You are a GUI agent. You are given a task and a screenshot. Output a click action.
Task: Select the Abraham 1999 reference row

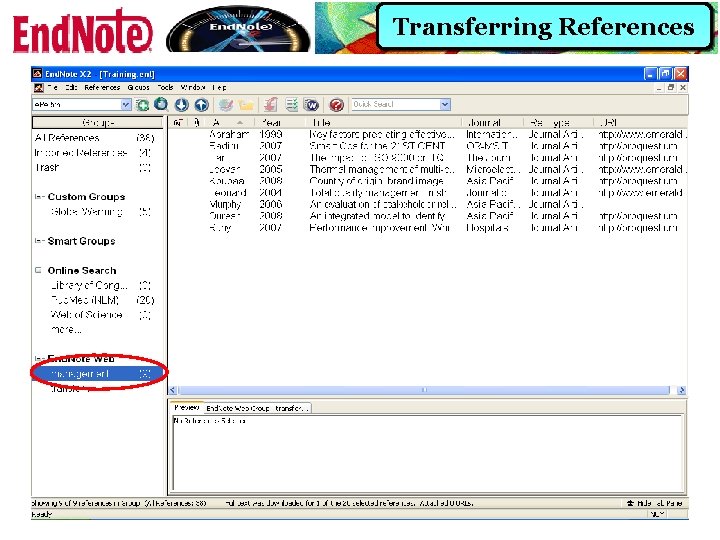(x=427, y=135)
